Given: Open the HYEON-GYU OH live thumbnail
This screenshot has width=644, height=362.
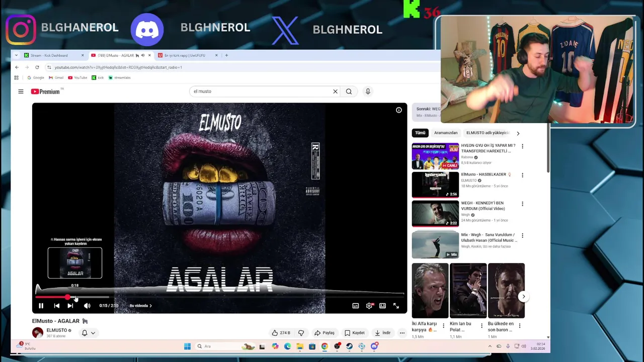Looking at the screenshot, I should coord(435,156).
